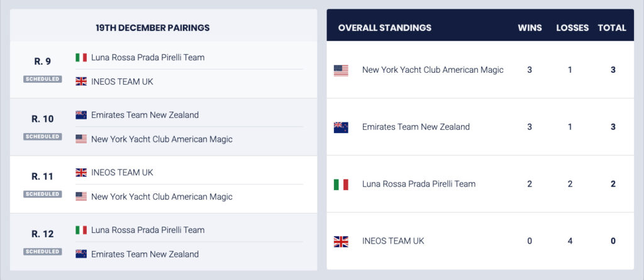This screenshot has height=280, width=644.
Task: Open New York Yacht Club American Magic standings row
Action: coord(433,70)
